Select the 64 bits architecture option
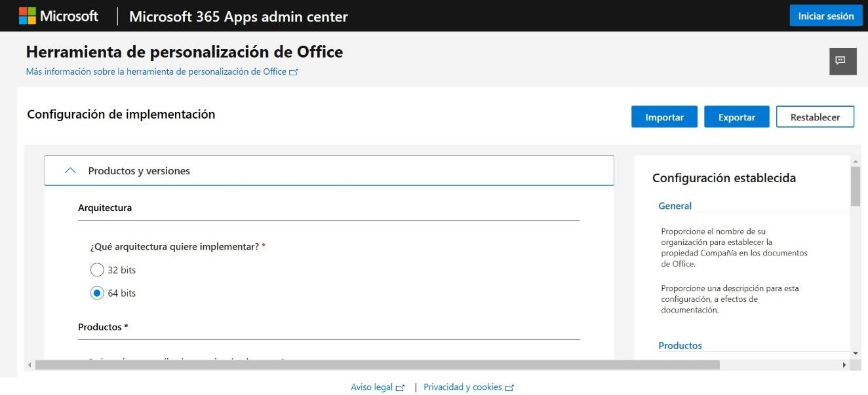 [x=97, y=293]
